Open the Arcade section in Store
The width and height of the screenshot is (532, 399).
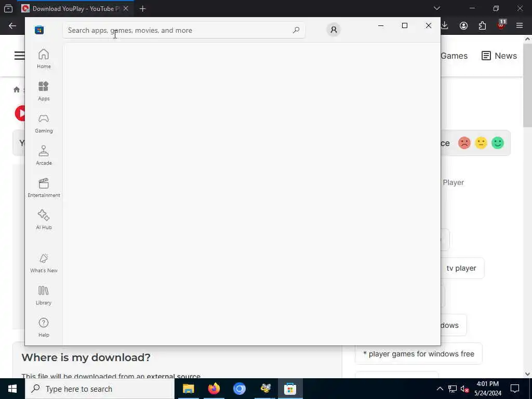(x=44, y=155)
